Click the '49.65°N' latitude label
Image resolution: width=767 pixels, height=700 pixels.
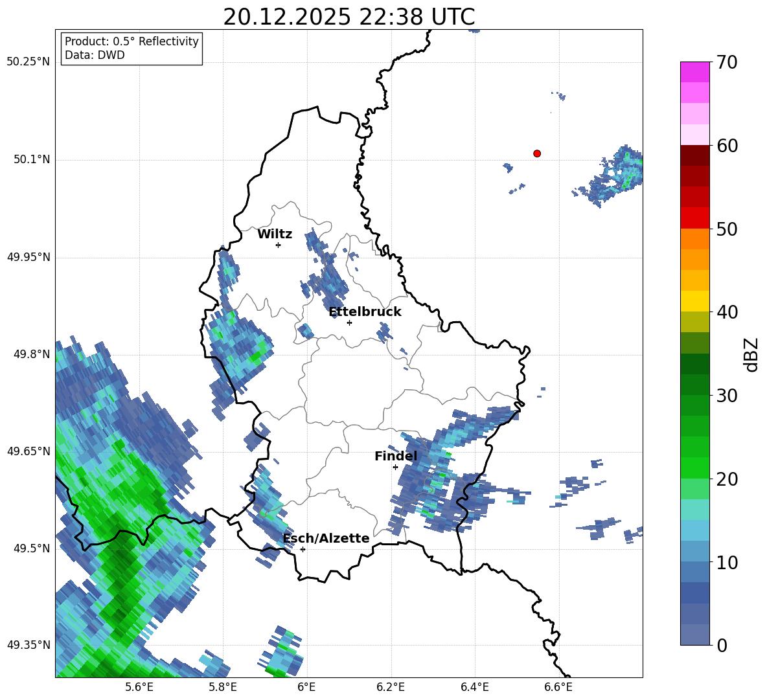[x=29, y=451]
